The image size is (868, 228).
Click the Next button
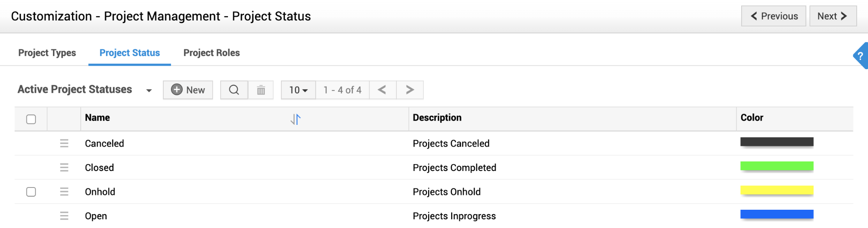pyautogui.click(x=832, y=16)
